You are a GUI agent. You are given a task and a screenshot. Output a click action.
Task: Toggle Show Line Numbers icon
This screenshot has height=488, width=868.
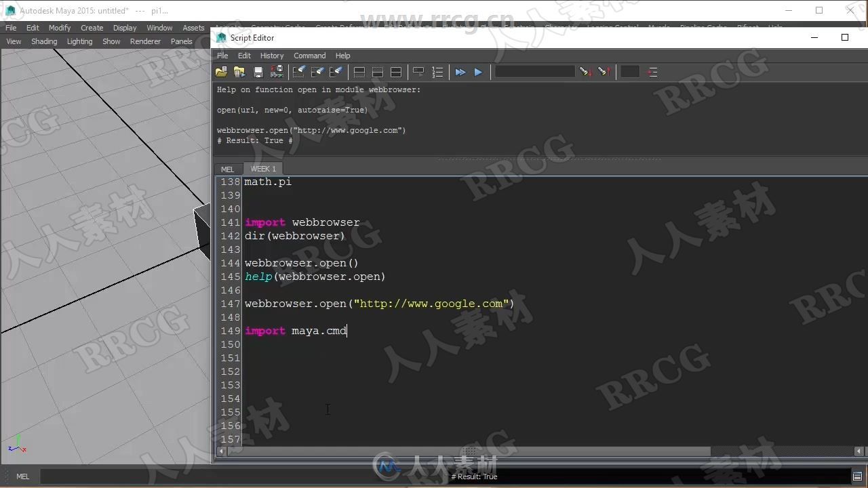coord(437,72)
